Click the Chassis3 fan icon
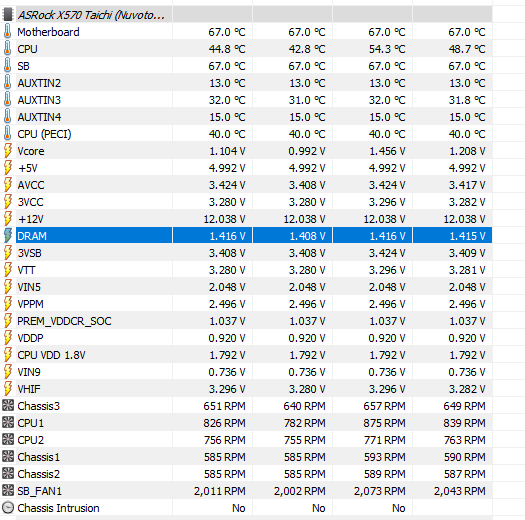Image resolution: width=525 pixels, height=520 pixels. click(x=8, y=406)
